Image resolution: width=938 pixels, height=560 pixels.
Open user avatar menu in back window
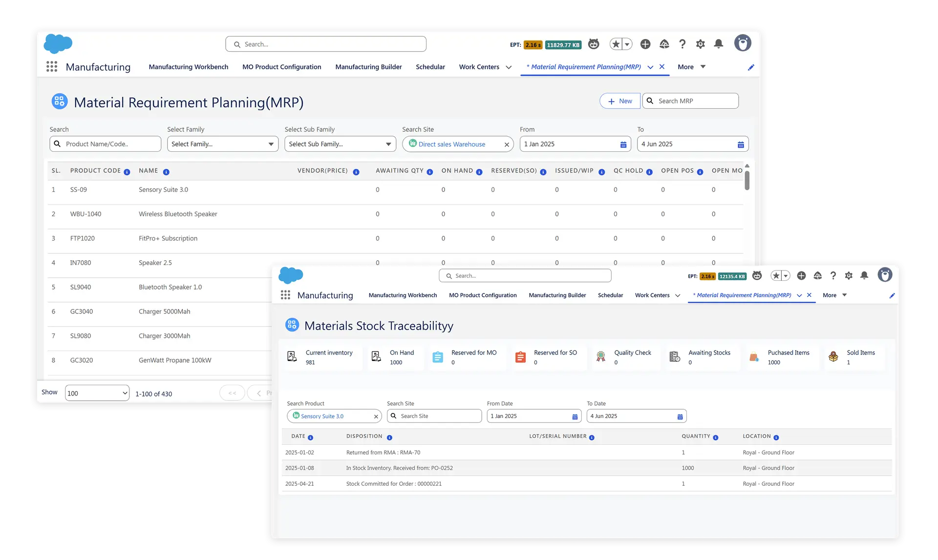coord(743,43)
